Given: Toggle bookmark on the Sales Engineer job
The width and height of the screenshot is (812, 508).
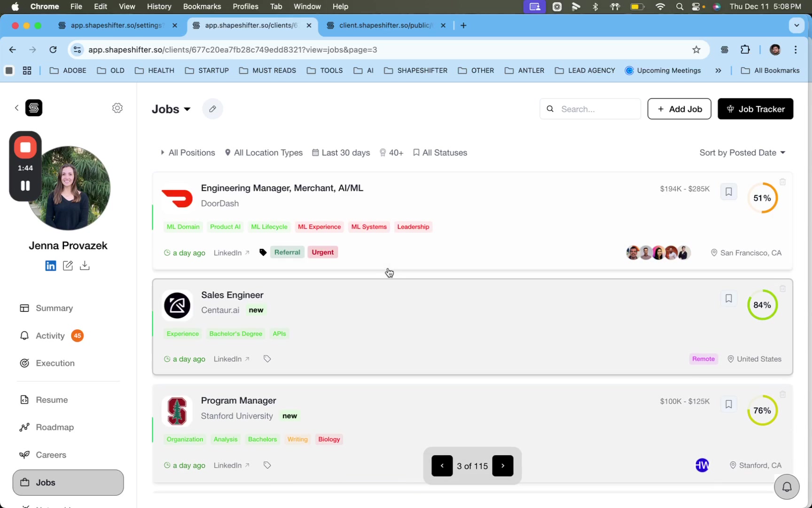Looking at the screenshot, I should click(x=729, y=298).
